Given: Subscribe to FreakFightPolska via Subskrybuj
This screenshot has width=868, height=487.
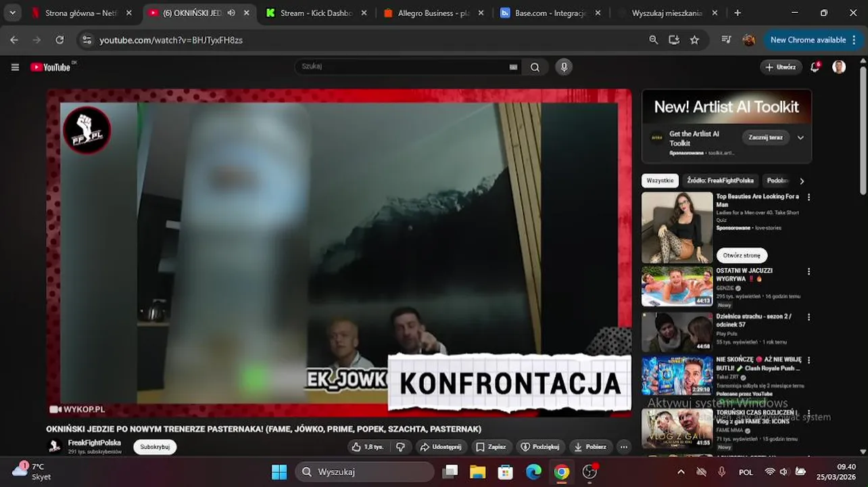Looking at the screenshot, I should 155,446.
